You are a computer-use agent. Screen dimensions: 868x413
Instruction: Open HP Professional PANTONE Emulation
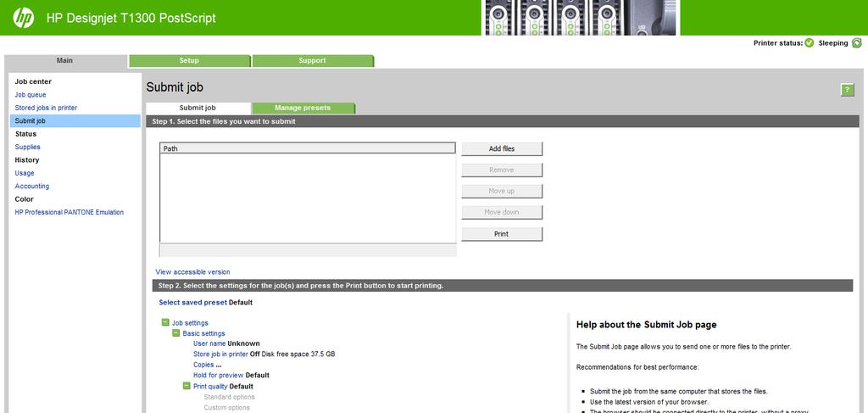(70, 212)
